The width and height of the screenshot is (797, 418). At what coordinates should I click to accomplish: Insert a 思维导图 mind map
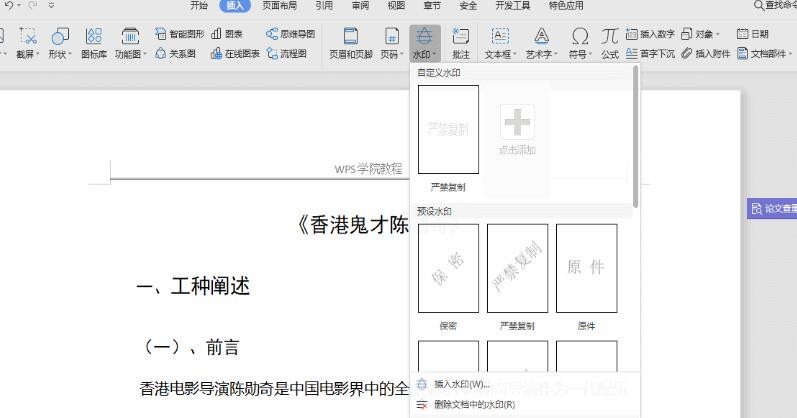coord(290,33)
